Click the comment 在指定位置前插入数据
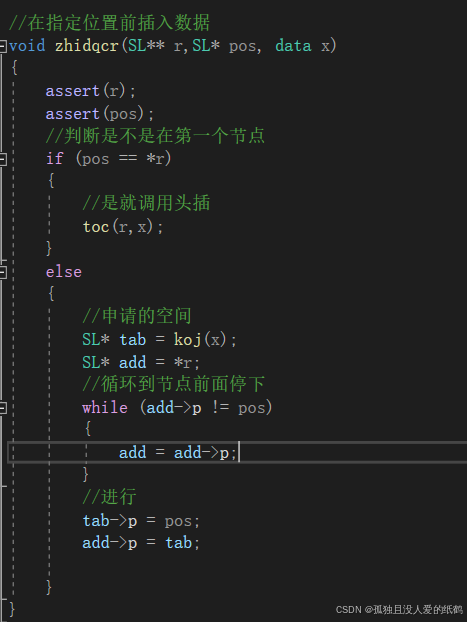 click(110, 23)
